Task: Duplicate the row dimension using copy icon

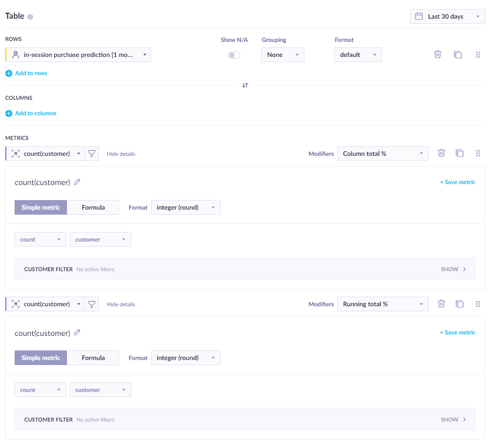Action: click(x=457, y=54)
